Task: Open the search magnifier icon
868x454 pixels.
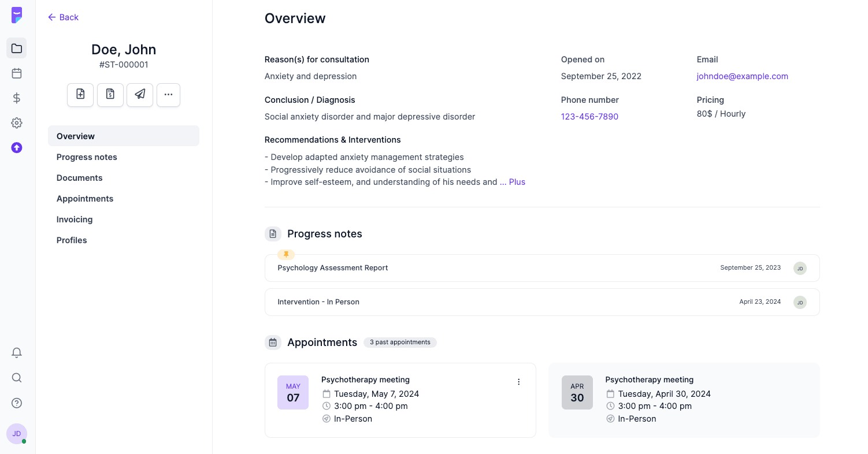Action: click(x=16, y=378)
